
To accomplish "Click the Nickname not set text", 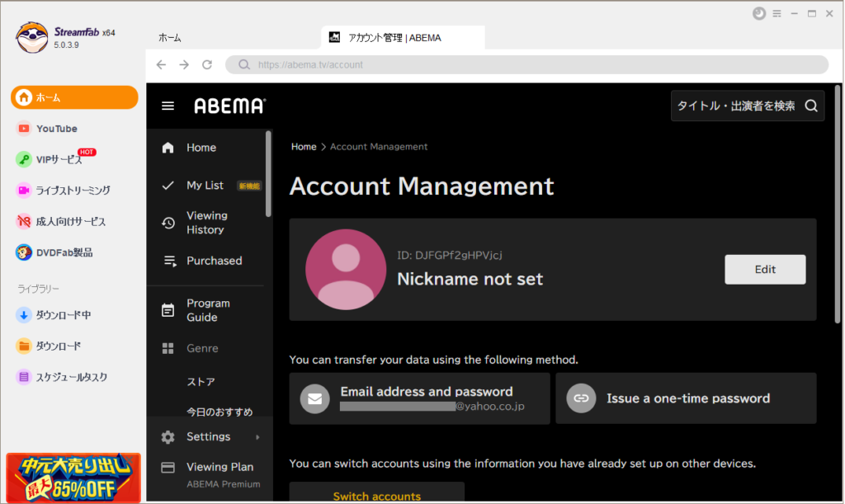I will click(470, 279).
